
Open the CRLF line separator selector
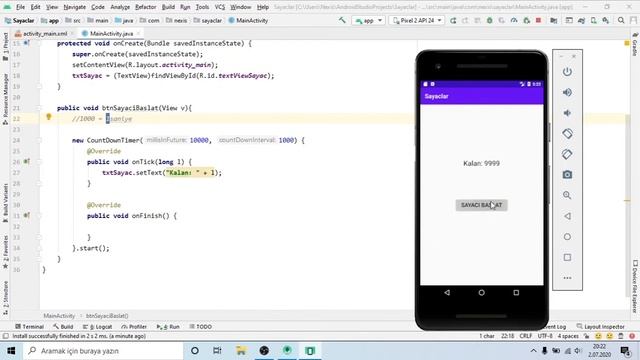[525, 336]
